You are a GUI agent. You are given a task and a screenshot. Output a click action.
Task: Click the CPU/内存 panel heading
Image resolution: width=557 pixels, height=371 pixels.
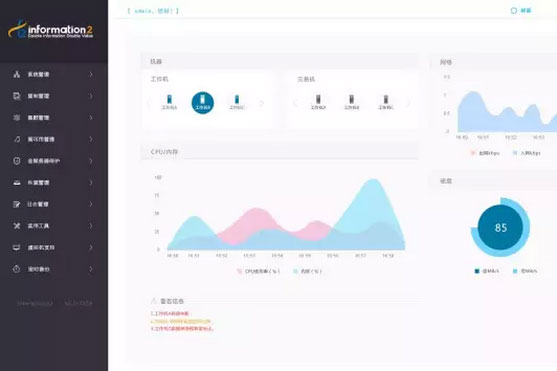coord(164,152)
